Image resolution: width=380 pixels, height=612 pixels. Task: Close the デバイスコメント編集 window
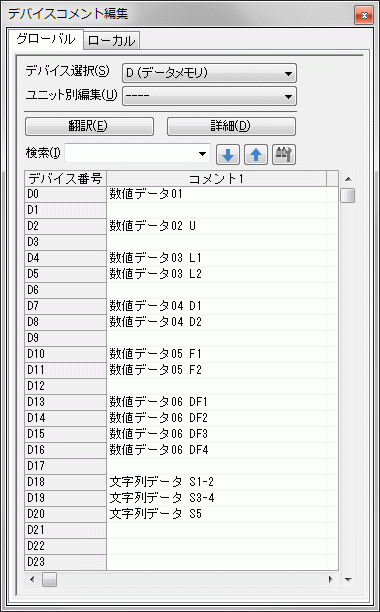pyautogui.click(x=364, y=16)
